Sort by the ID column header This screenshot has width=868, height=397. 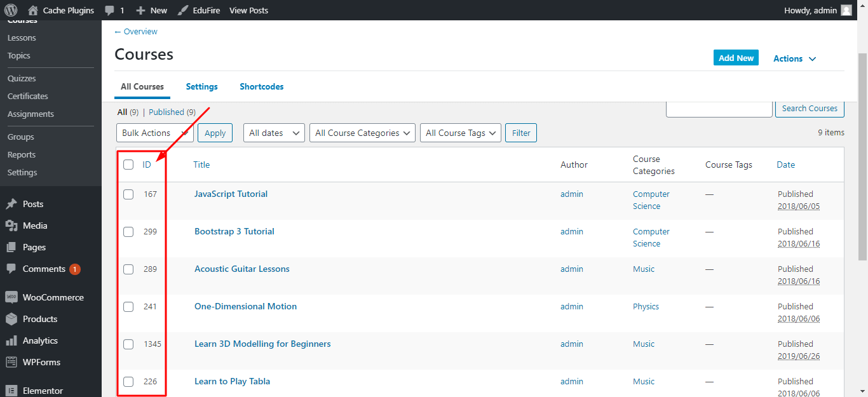(147, 165)
